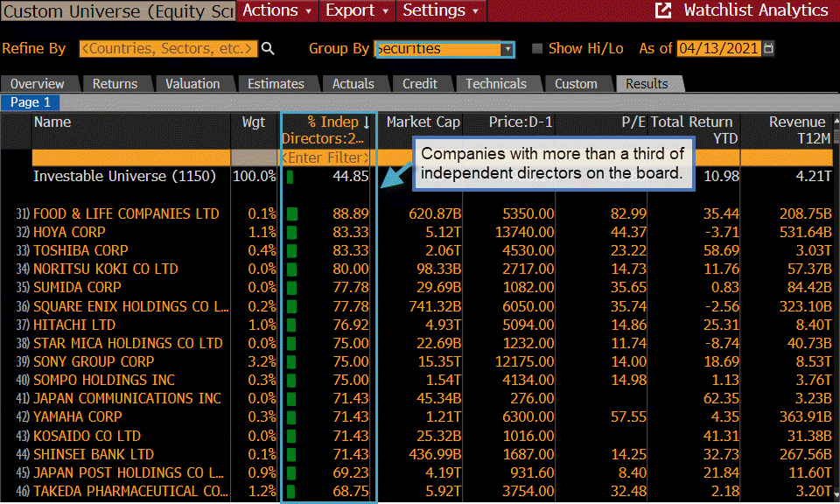The height and width of the screenshot is (504, 840).
Task: Open the Credit tab
Action: [420, 83]
